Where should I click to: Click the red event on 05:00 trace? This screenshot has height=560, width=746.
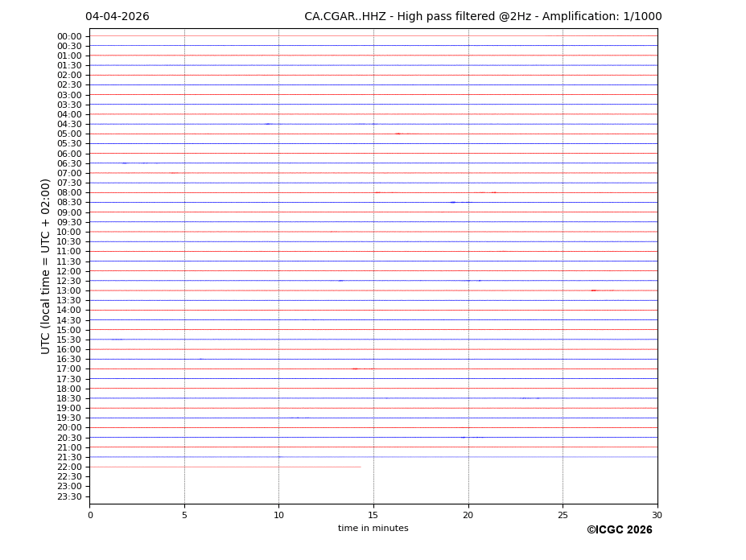click(398, 134)
